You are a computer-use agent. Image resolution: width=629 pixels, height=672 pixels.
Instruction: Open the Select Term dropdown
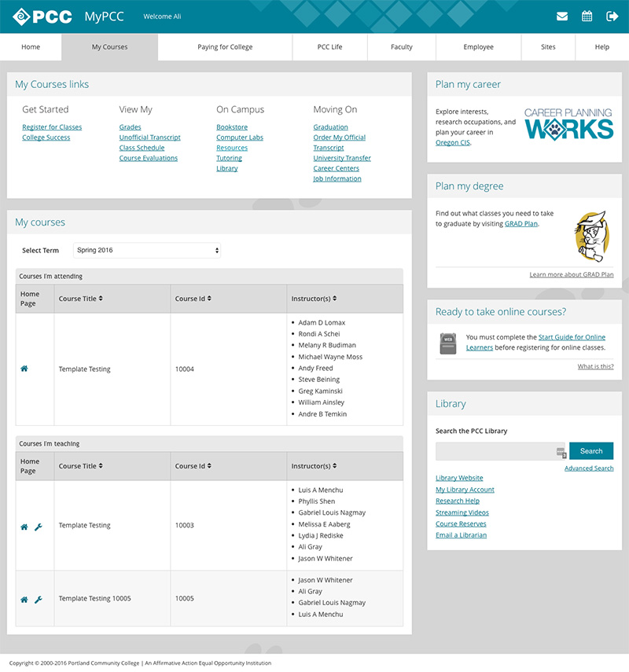pos(147,251)
